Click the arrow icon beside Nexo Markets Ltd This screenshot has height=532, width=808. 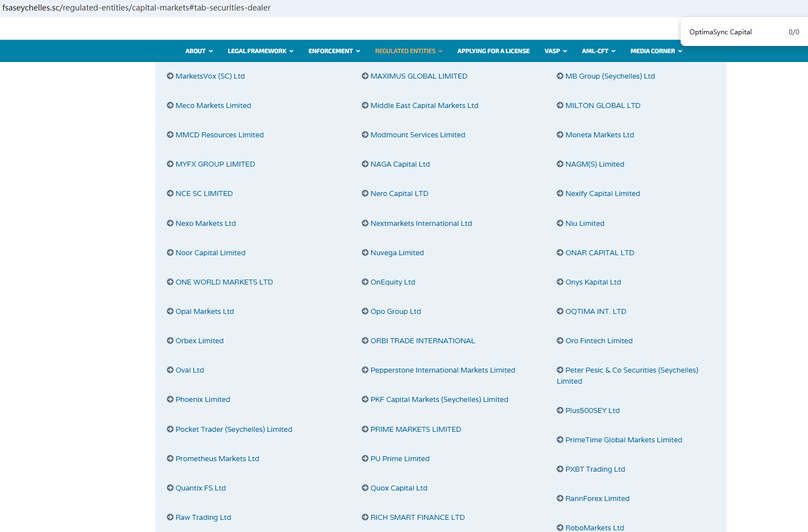(170, 223)
